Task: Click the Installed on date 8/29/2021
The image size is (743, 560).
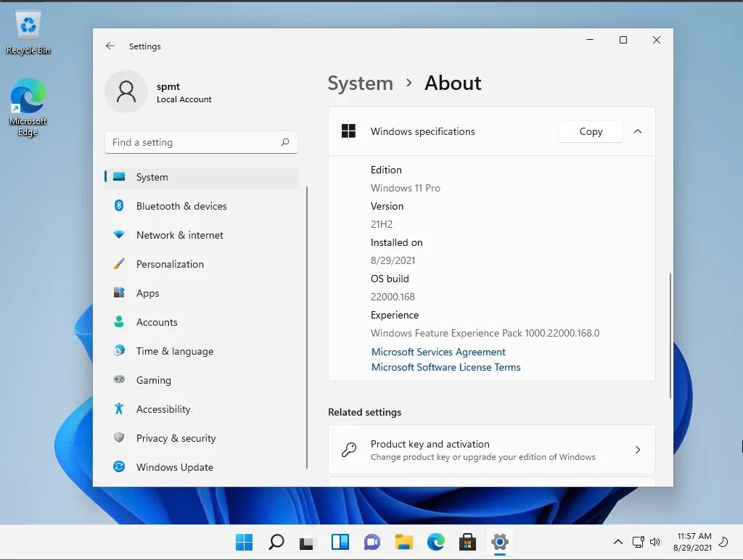Action: tap(393, 260)
